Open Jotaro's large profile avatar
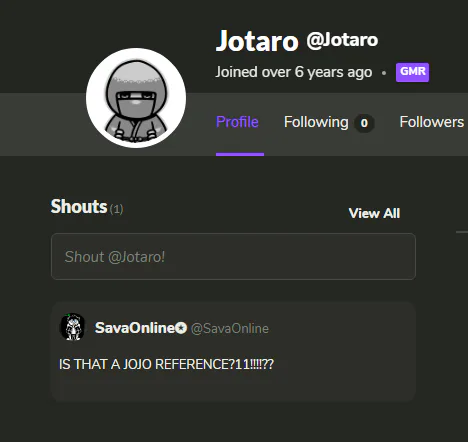 pos(136,98)
